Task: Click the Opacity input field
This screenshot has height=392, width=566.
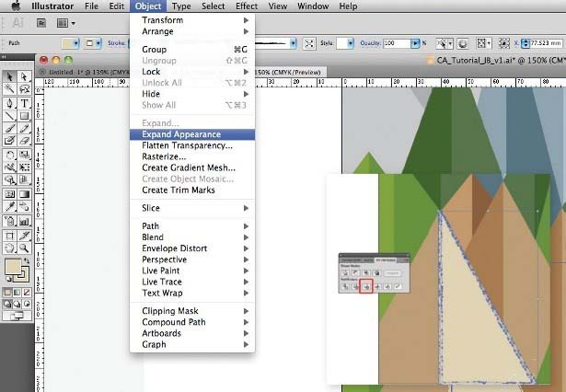Action: [x=397, y=43]
